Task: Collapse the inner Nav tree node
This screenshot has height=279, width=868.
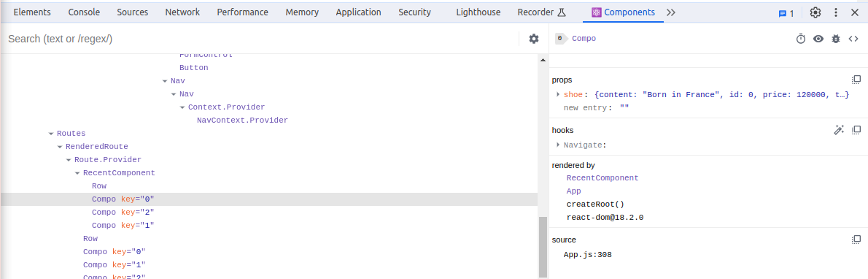Action: coord(174,94)
